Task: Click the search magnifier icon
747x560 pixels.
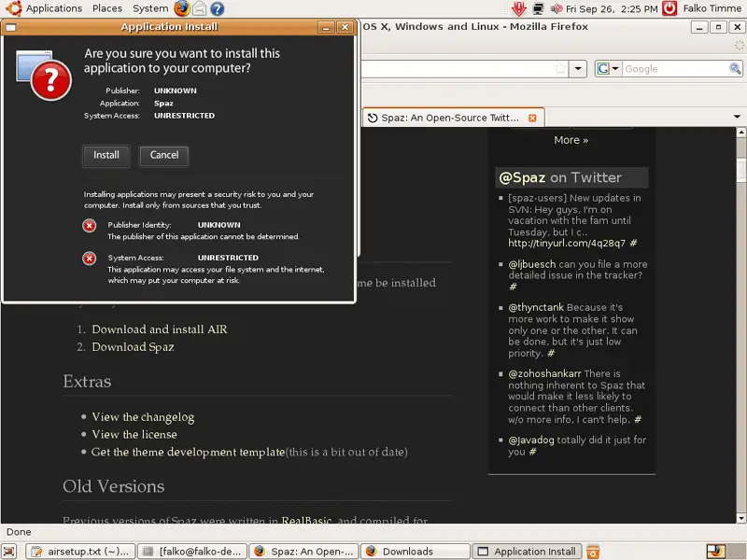Action: [x=735, y=69]
